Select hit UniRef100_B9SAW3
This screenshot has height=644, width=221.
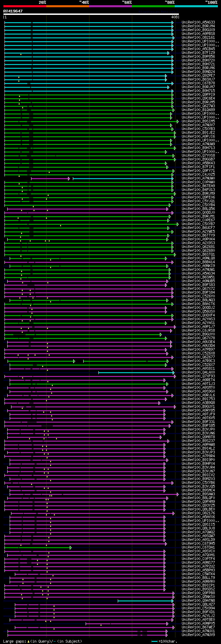198,494
